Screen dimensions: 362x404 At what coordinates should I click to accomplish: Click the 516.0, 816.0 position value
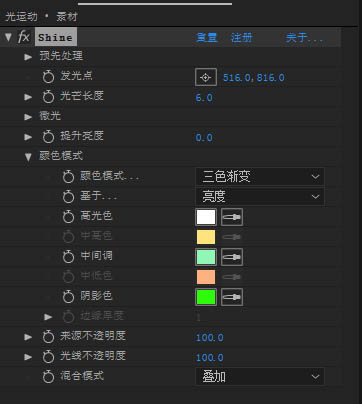(x=253, y=78)
